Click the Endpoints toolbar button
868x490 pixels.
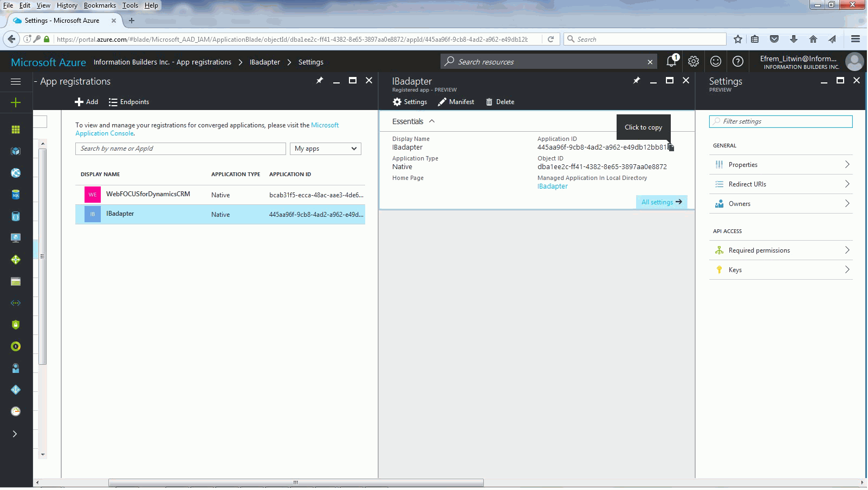coord(129,102)
